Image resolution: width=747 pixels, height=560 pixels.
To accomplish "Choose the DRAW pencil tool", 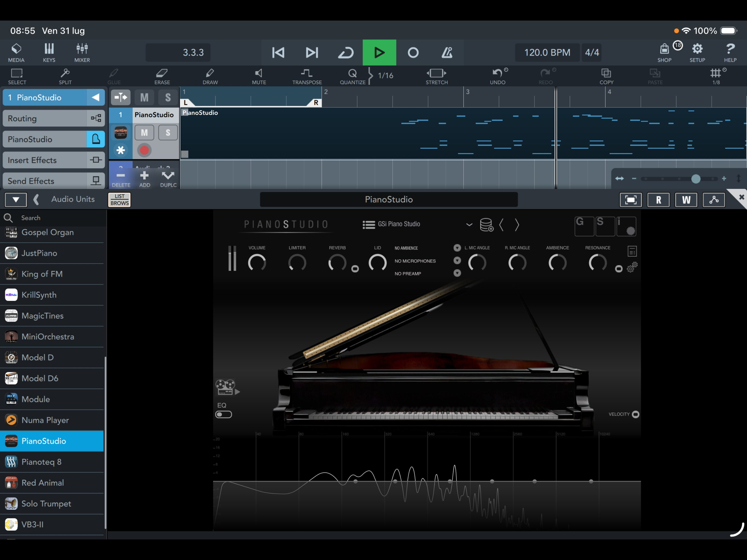I will [x=210, y=76].
